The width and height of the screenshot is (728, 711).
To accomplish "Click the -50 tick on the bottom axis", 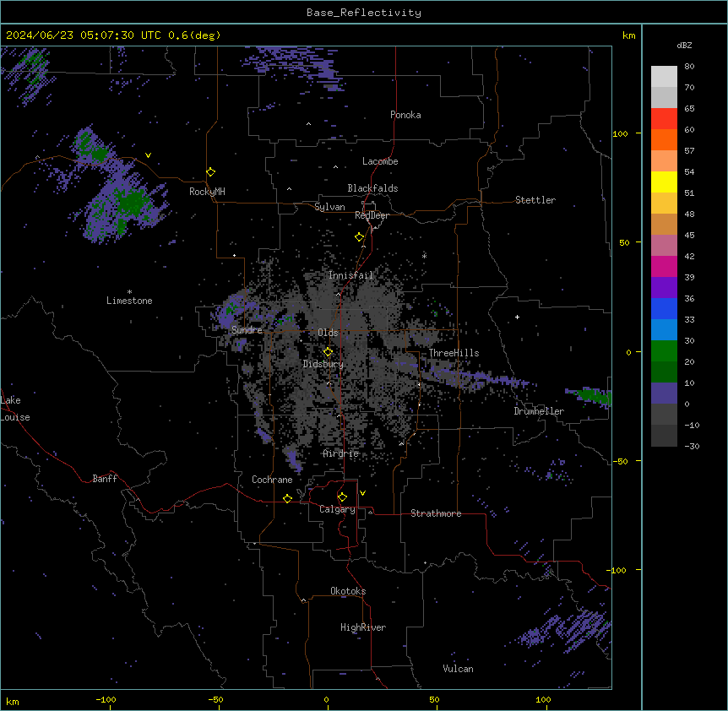I will click(x=215, y=699).
